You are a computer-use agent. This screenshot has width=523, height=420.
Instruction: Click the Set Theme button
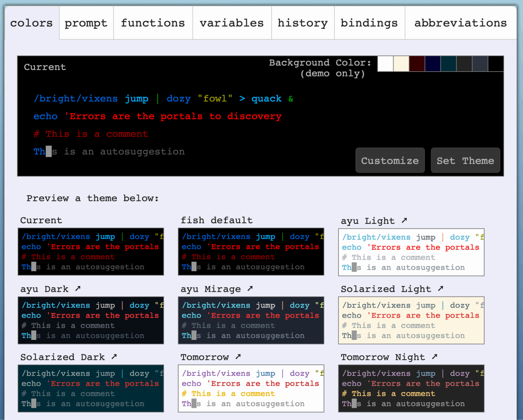(465, 160)
